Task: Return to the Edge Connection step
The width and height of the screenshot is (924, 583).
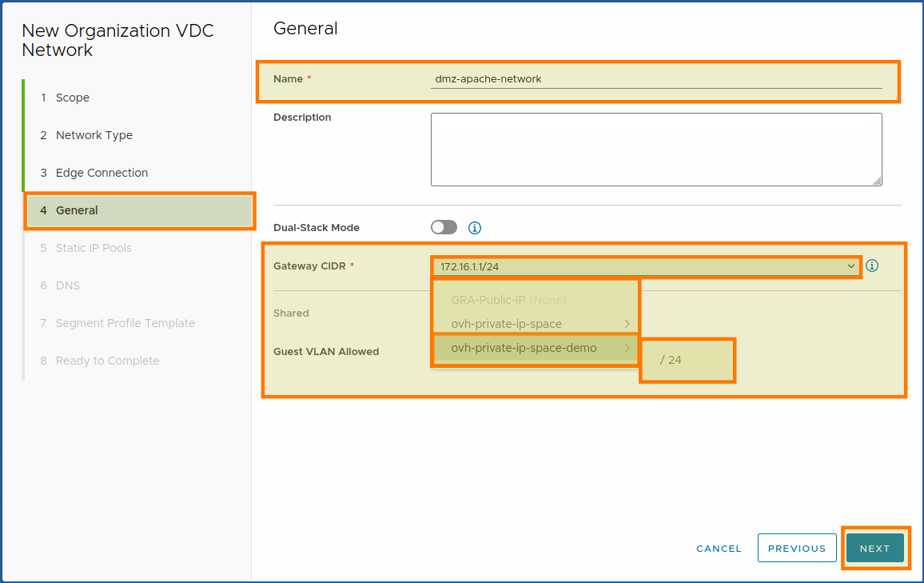Action: click(x=102, y=173)
